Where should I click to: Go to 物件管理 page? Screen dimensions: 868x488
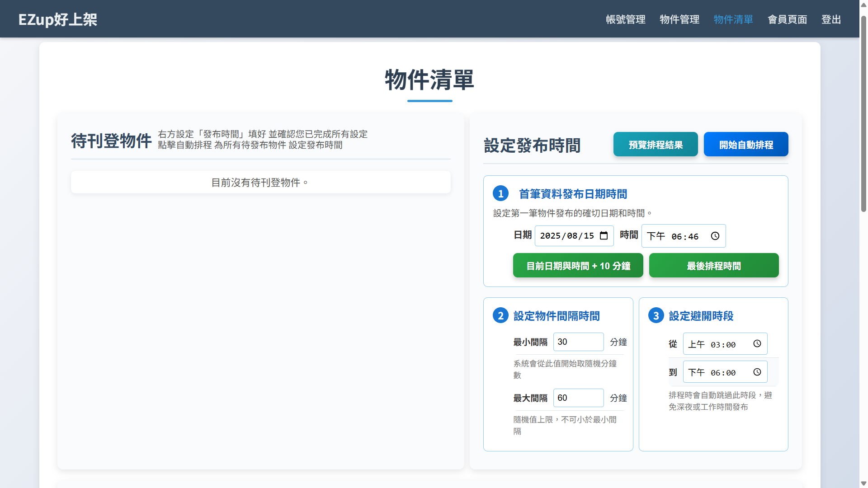pyautogui.click(x=679, y=19)
